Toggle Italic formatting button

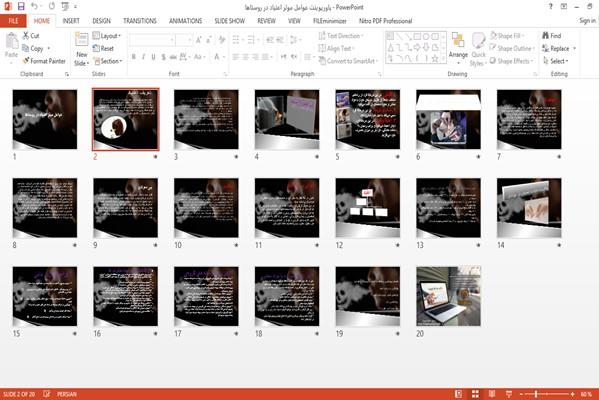pos(143,57)
